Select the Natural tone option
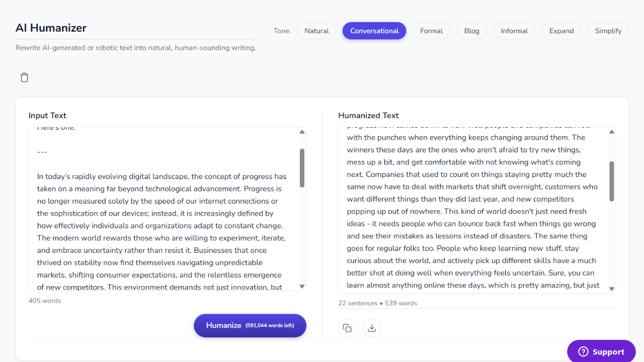644x362 pixels. [x=316, y=31]
